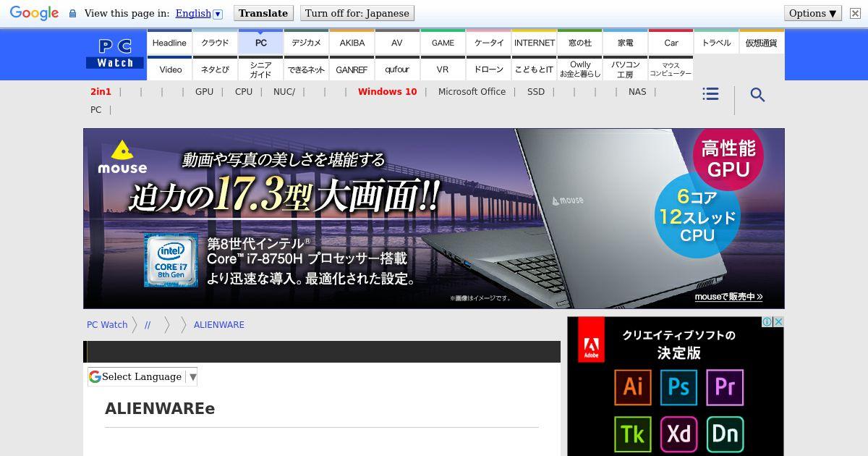This screenshot has width=868, height=456.
Task: Open the Headline tab
Action: [x=169, y=43]
